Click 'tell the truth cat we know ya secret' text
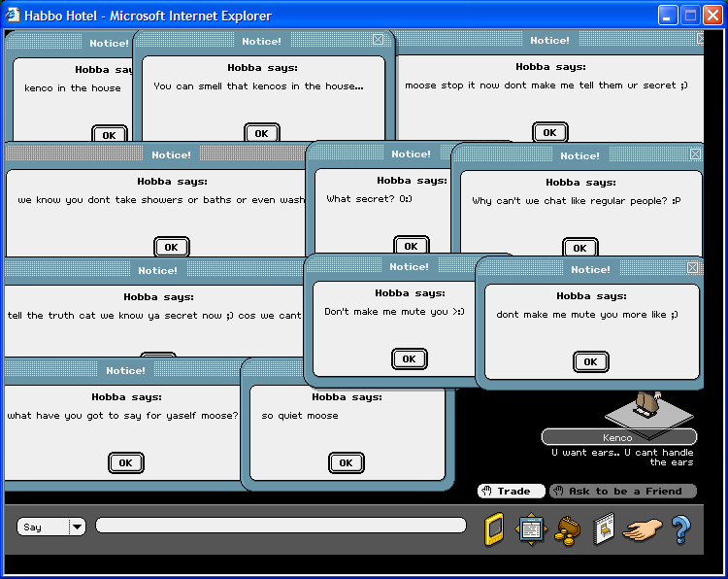The height and width of the screenshot is (579, 728). [154, 315]
